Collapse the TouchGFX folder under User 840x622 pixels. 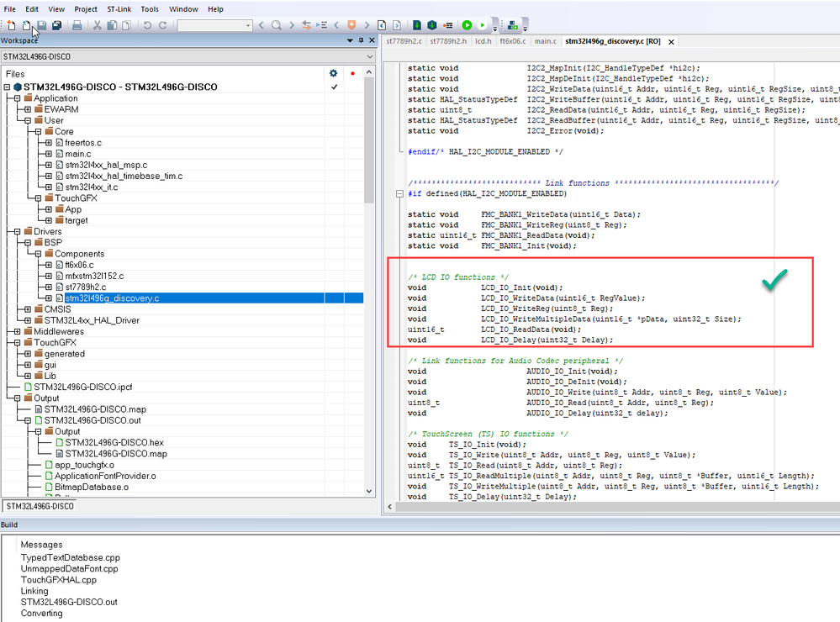tap(38, 198)
